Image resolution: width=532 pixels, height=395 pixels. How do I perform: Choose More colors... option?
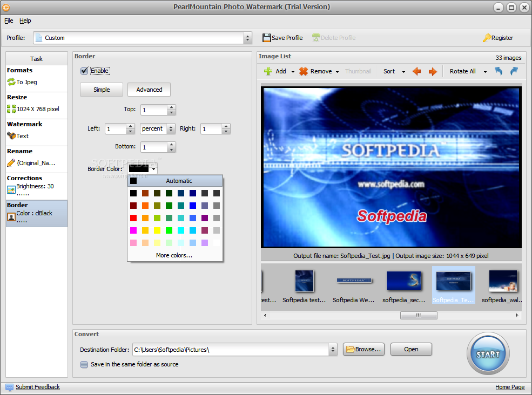tap(174, 255)
